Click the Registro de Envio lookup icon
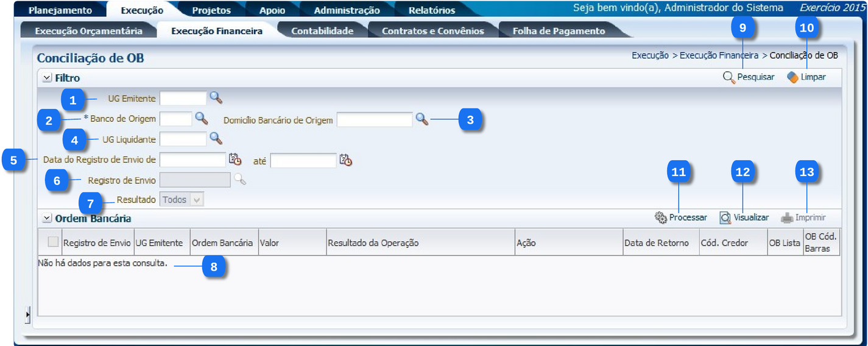 point(240,180)
